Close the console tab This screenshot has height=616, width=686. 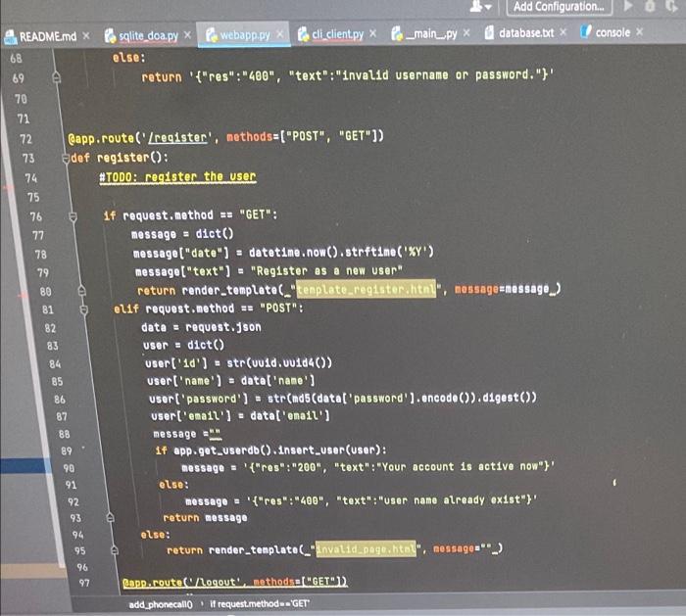click(x=640, y=31)
